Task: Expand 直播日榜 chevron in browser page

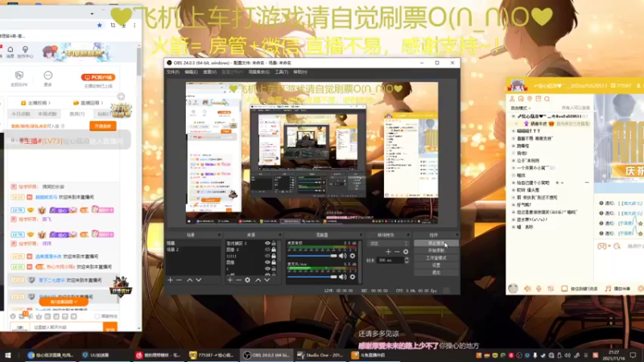Action: (x=102, y=103)
